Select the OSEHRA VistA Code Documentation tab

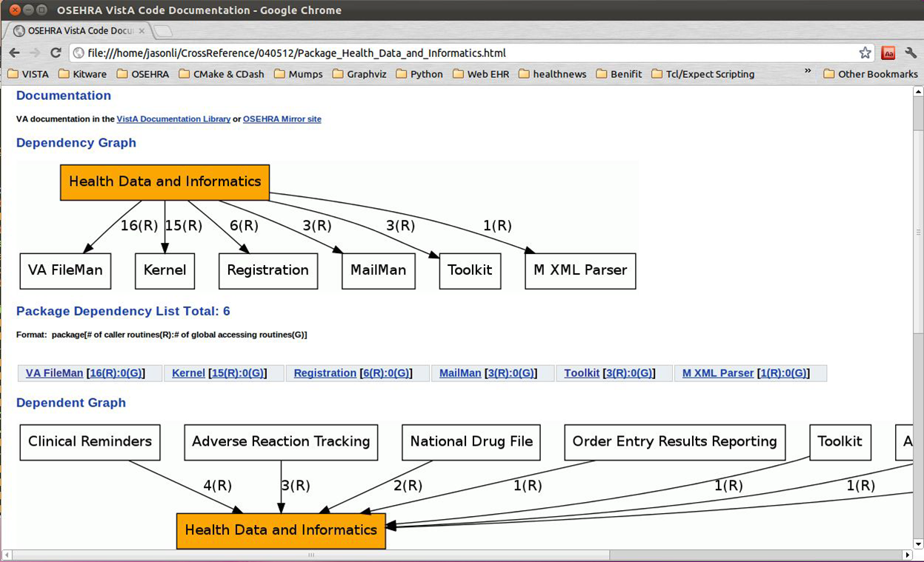click(x=78, y=31)
